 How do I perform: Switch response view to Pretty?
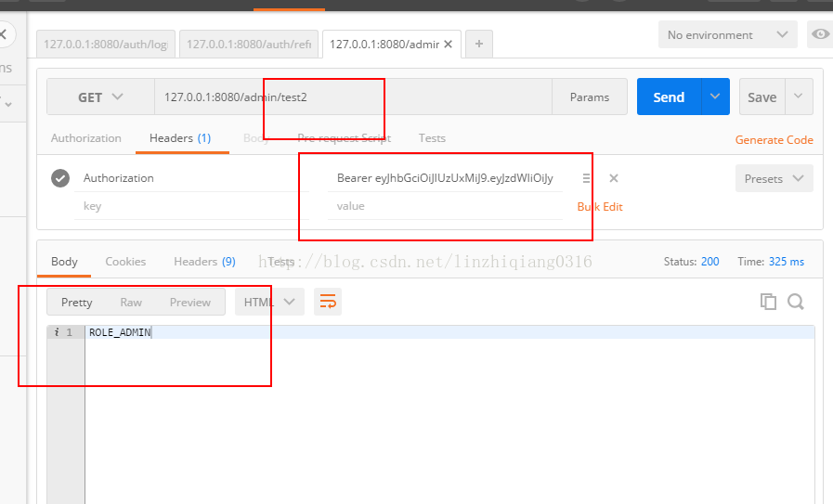pos(76,303)
